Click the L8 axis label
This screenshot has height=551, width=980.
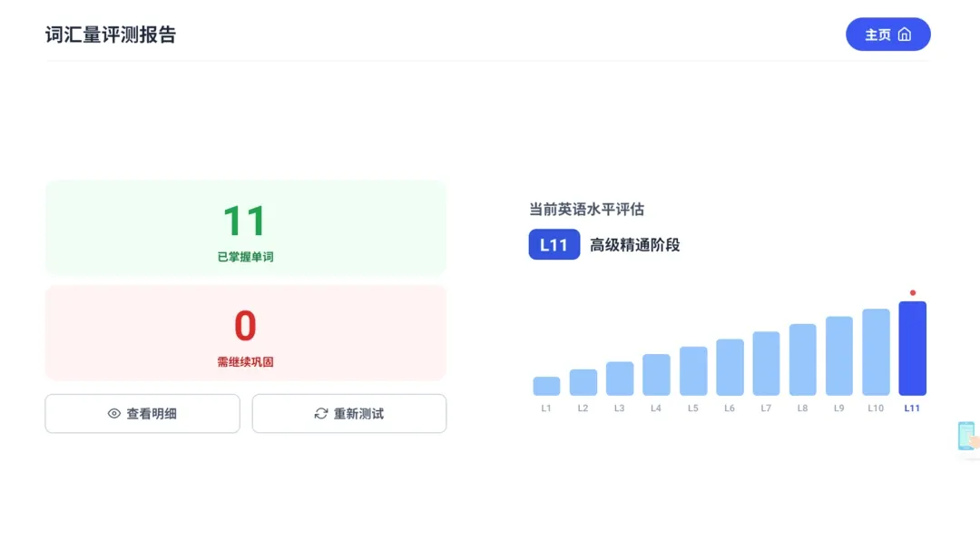[x=802, y=408]
